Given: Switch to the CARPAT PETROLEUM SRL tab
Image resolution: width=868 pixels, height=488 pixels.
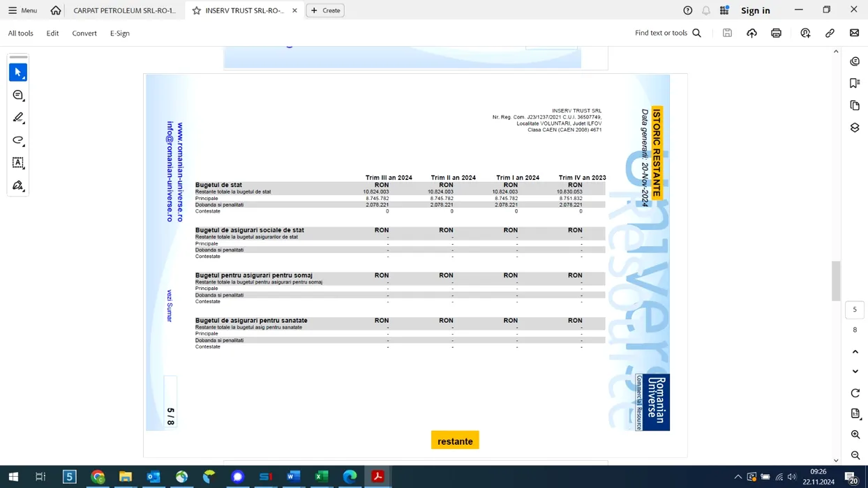Looking at the screenshot, I should pos(124,10).
